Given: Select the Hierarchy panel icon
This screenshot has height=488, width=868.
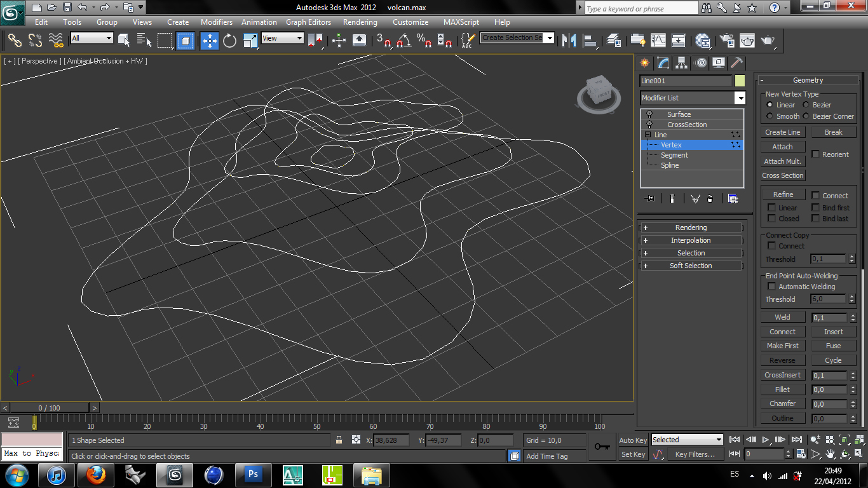Looking at the screenshot, I should click(681, 62).
